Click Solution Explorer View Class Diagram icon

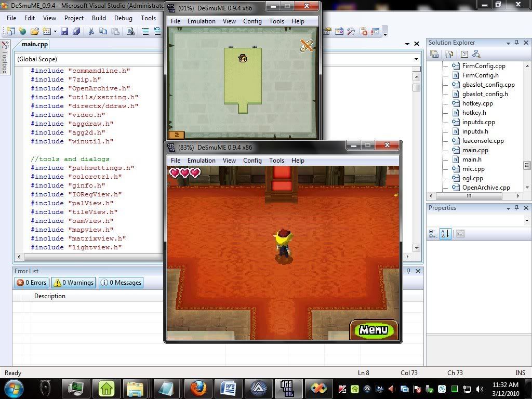point(476,54)
